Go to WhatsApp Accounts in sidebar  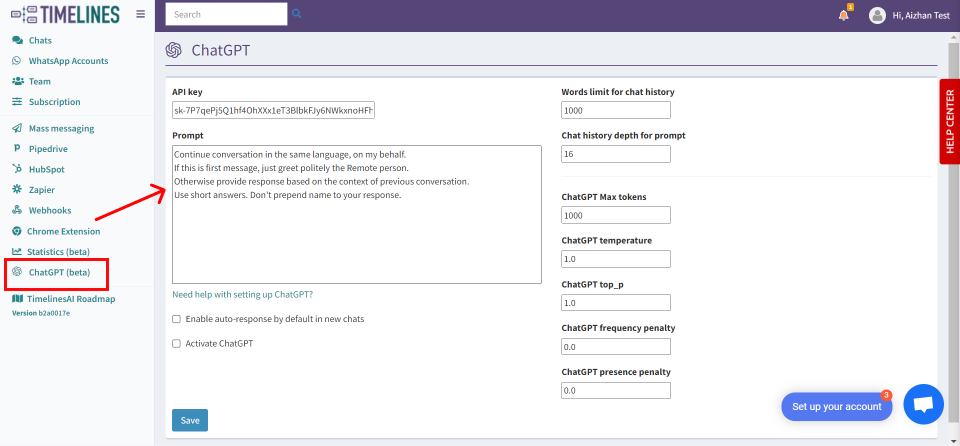68,61
